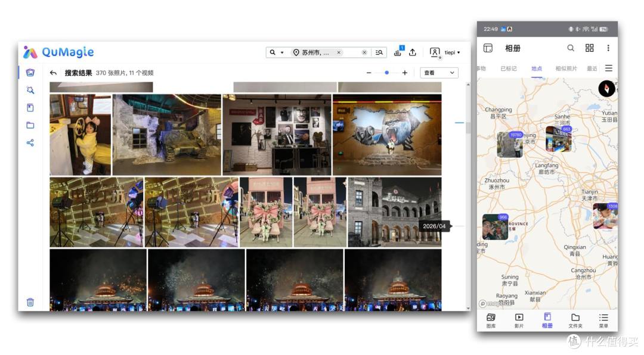Open the albums sidebar icon
644x355 pixels.
pyautogui.click(x=30, y=108)
